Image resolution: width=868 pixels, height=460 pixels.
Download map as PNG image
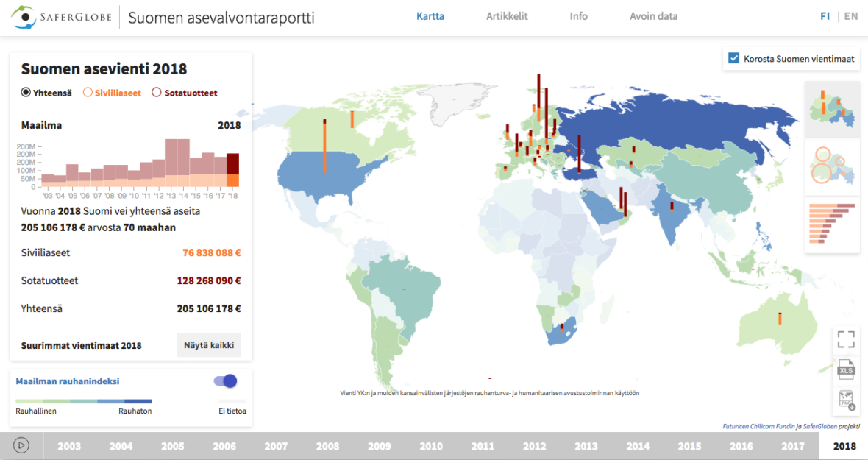[x=846, y=400]
